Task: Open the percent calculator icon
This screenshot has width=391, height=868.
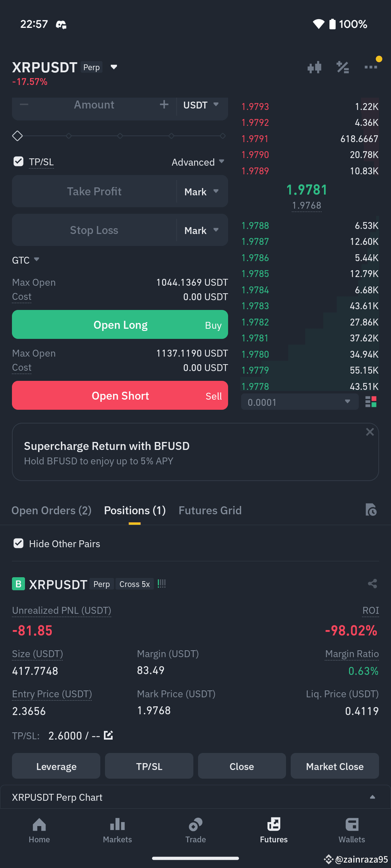Action: click(342, 67)
